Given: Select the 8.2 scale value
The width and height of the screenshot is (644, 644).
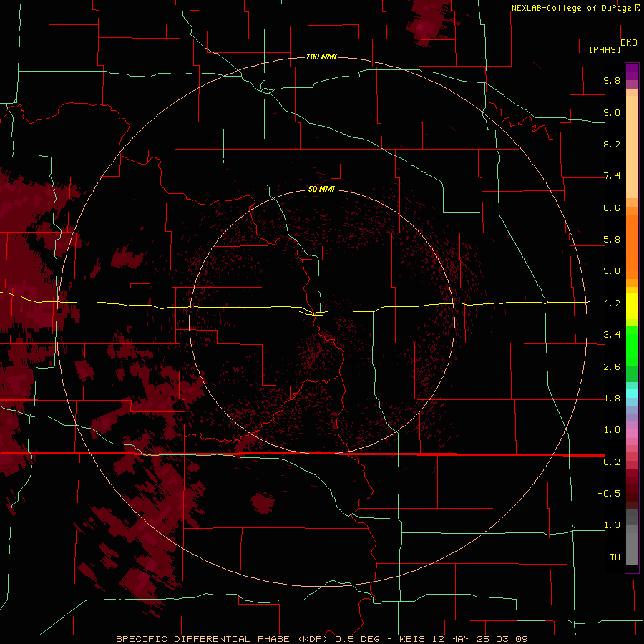Looking at the screenshot, I should click(x=612, y=144).
